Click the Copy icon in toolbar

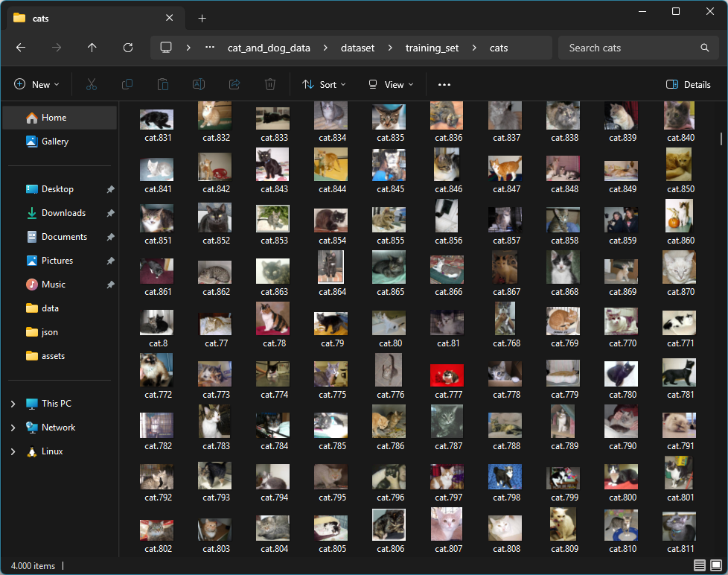click(x=127, y=85)
